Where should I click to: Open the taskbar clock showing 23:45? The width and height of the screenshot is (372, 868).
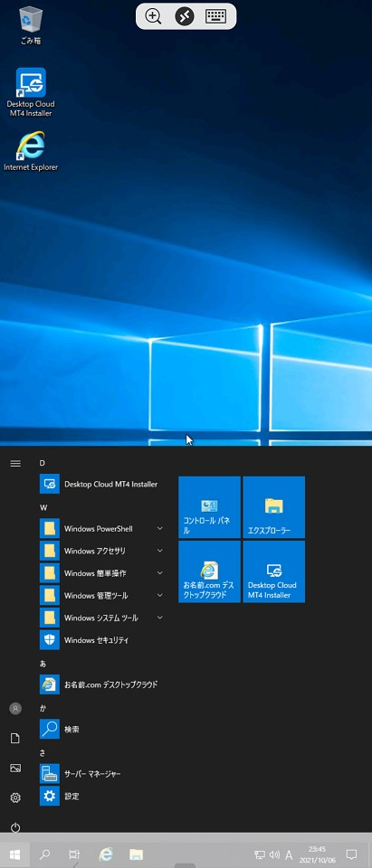(x=317, y=854)
